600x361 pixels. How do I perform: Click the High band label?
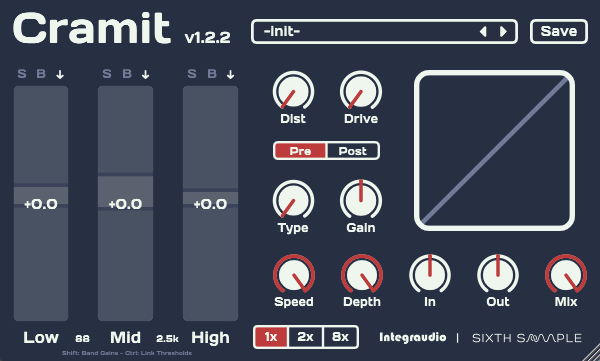click(x=210, y=338)
